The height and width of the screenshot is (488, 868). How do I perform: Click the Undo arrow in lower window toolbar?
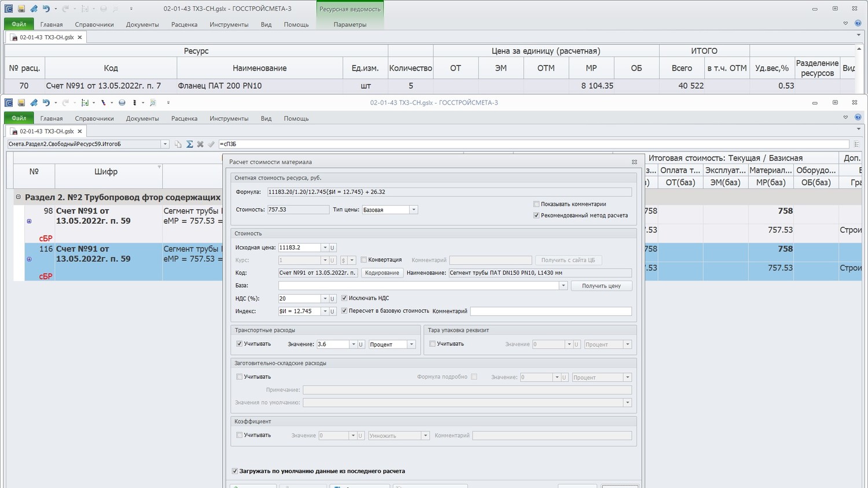click(x=46, y=103)
